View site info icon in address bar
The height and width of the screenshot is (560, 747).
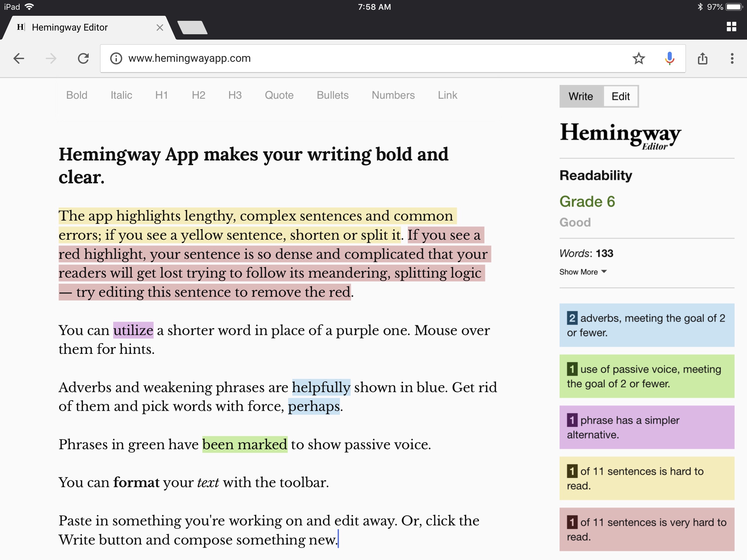[116, 59]
